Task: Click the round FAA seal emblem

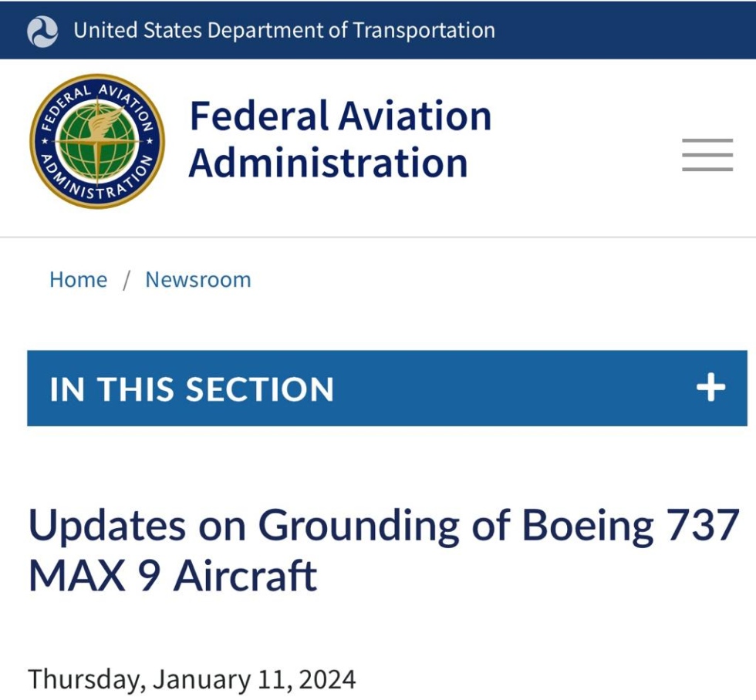Action: 97,141
